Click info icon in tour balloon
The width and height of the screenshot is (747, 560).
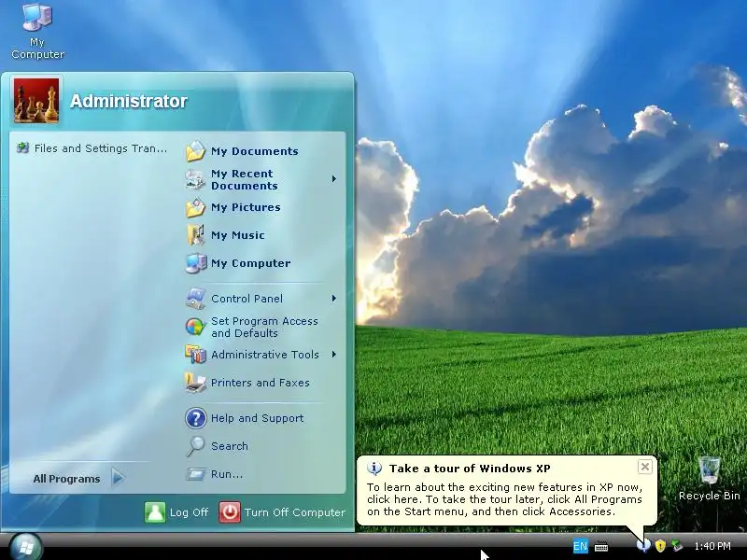[x=374, y=469]
